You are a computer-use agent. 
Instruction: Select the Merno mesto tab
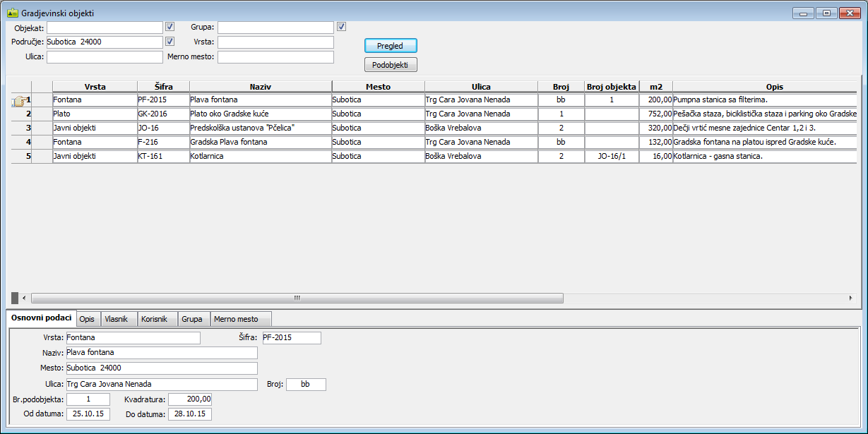236,319
